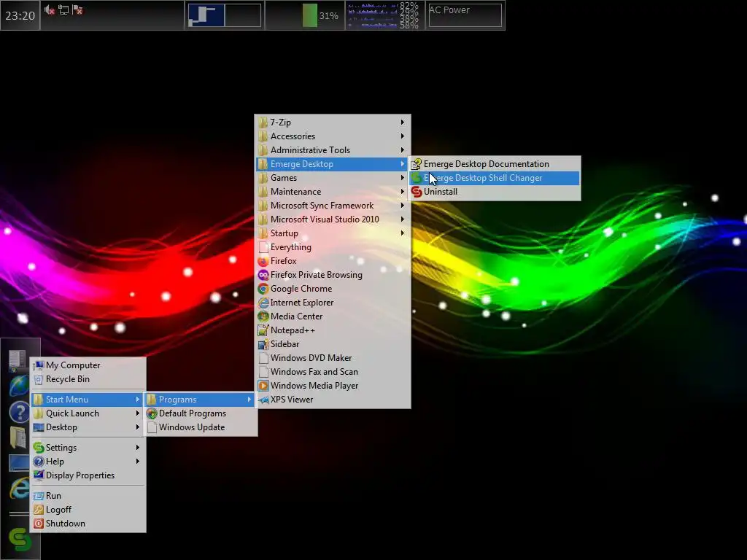Click the muted volume tray icon
The height and width of the screenshot is (560, 747).
pyautogui.click(x=50, y=10)
